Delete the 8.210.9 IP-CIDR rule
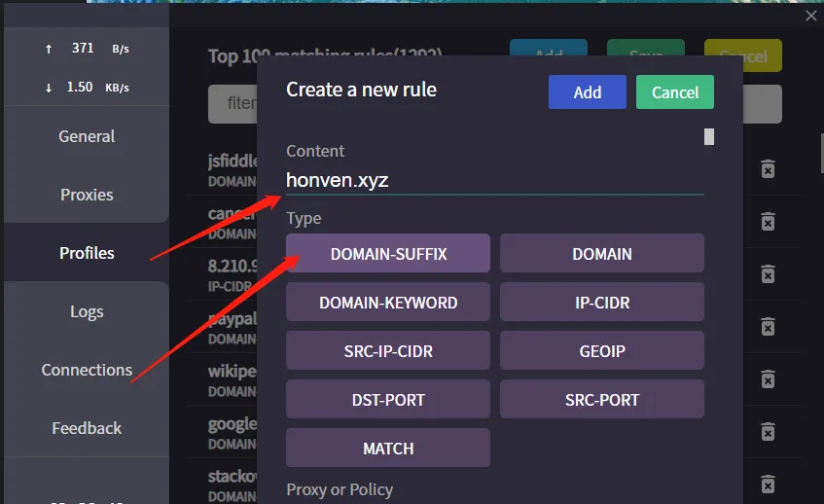The width and height of the screenshot is (824, 504). tap(768, 274)
